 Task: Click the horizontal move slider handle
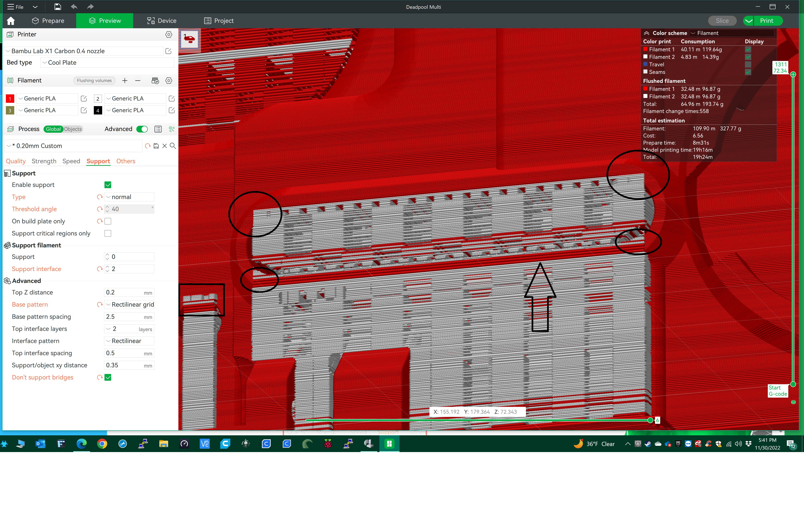click(x=650, y=420)
